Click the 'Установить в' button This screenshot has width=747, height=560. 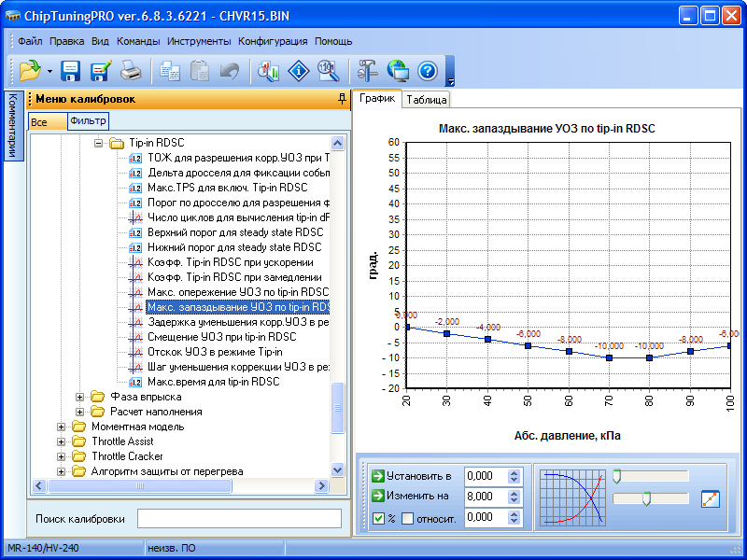pos(412,476)
